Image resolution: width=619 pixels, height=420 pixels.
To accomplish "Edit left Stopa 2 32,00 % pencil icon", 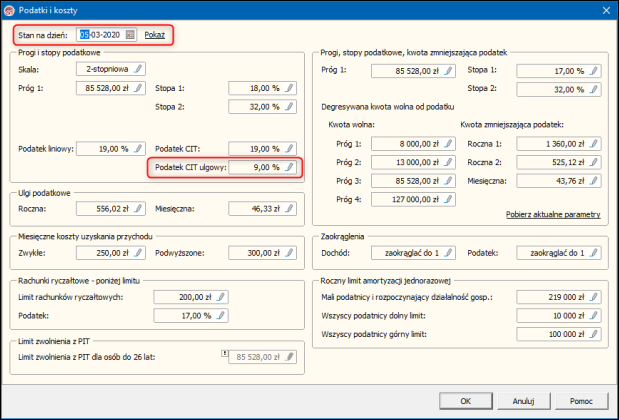I will pos(289,107).
